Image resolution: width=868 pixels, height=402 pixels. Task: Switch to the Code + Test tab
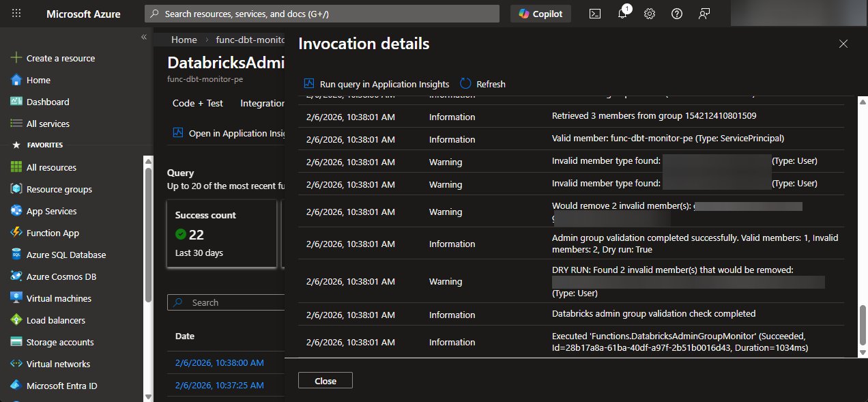[x=197, y=103]
